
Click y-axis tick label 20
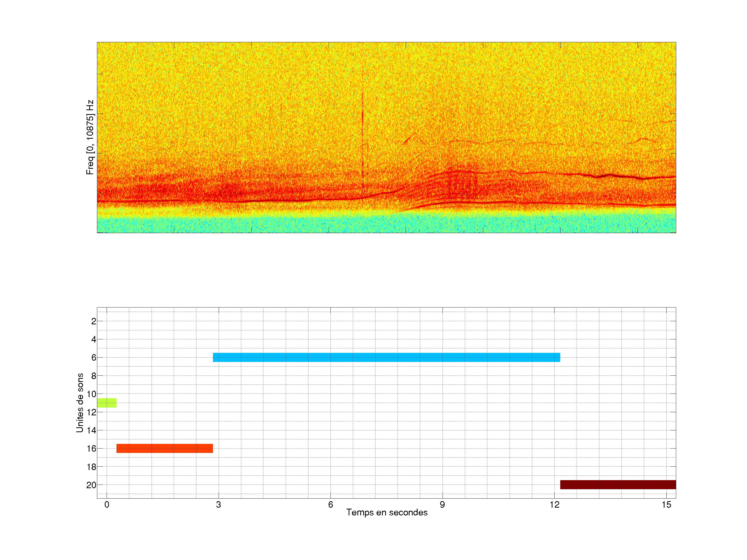tap(91, 485)
